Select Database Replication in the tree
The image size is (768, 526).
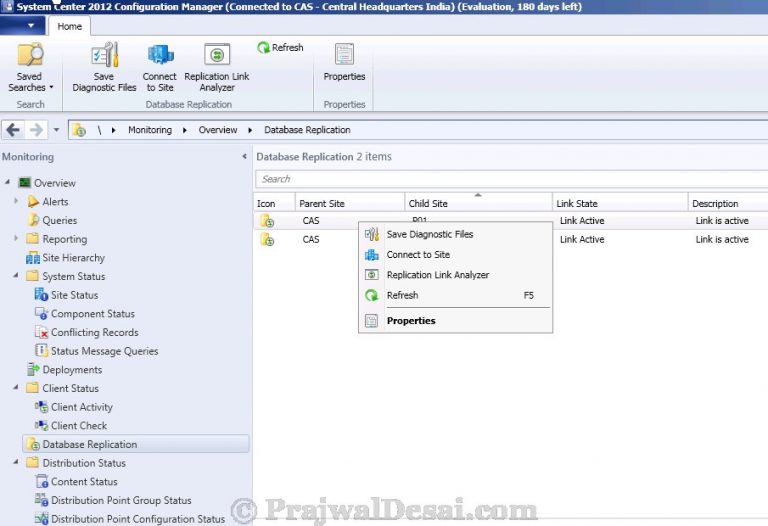(x=136, y=444)
